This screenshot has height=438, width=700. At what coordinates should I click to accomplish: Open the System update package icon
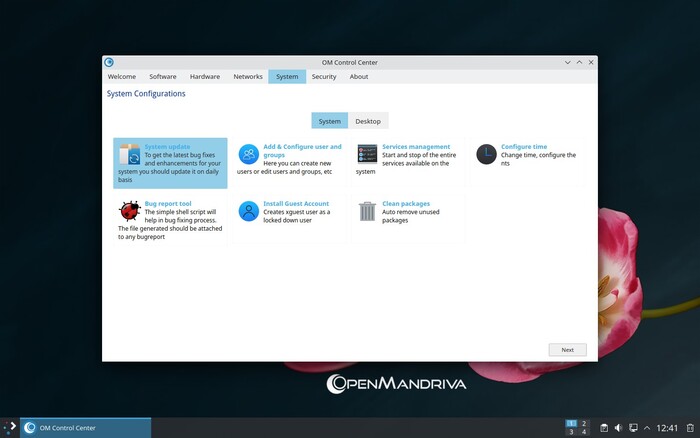point(129,154)
